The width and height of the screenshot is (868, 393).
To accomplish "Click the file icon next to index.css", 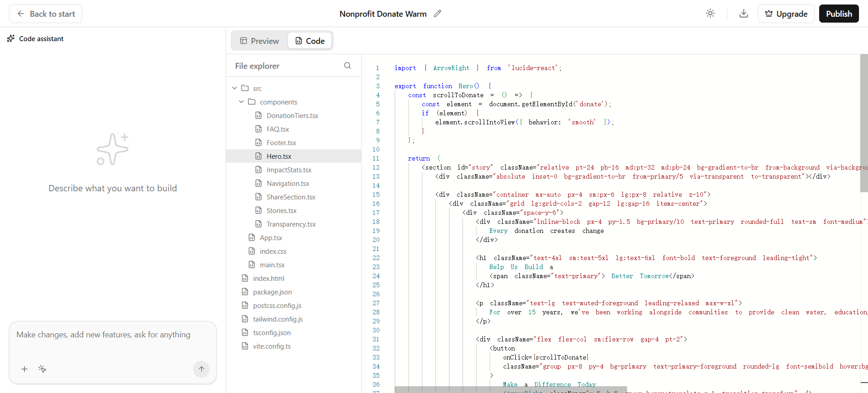I will pyautogui.click(x=252, y=251).
